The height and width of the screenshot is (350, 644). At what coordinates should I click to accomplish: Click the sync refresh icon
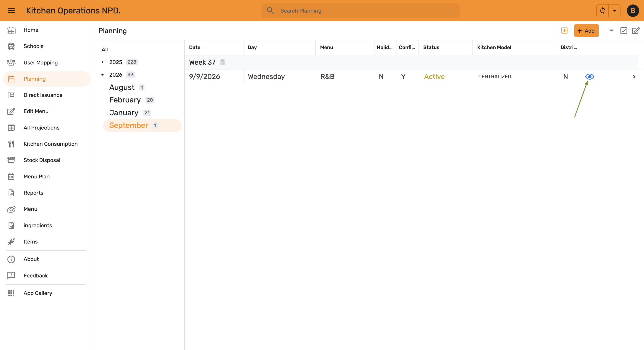(x=603, y=10)
